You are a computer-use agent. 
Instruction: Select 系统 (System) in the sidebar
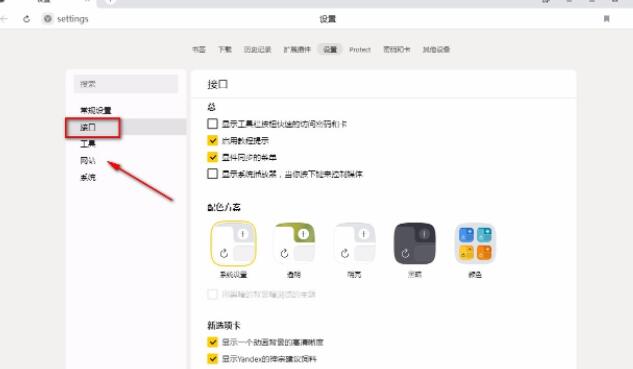(x=88, y=177)
